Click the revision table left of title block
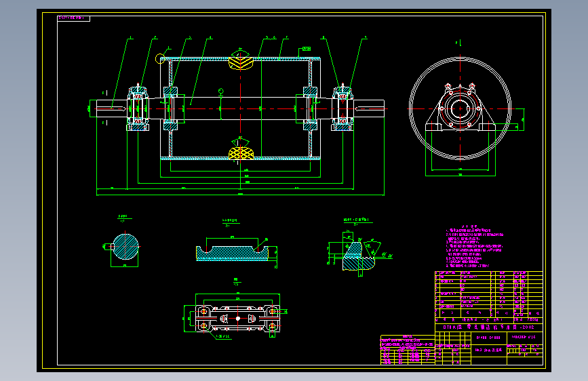 407,350
